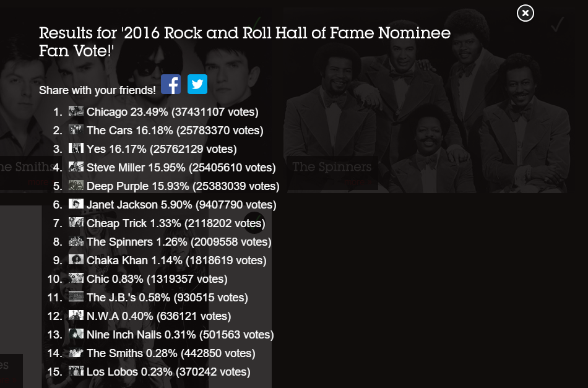
Task: Share results on Facebook
Action: [171, 84]
